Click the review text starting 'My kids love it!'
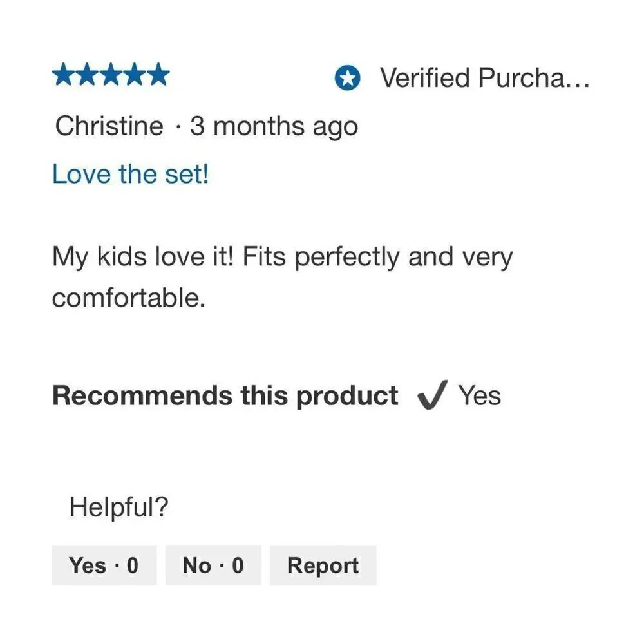This screenshot has width=644, height=644. [x=283, y=277]
